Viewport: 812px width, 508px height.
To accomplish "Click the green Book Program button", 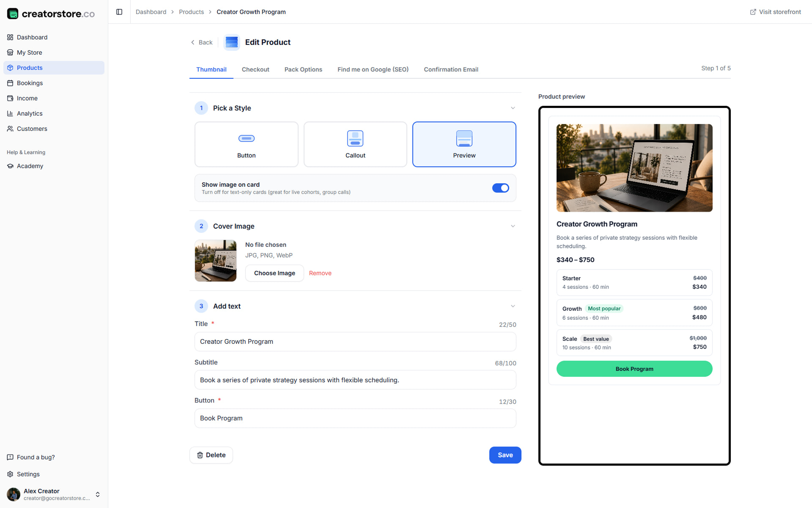I will (634, 369).
